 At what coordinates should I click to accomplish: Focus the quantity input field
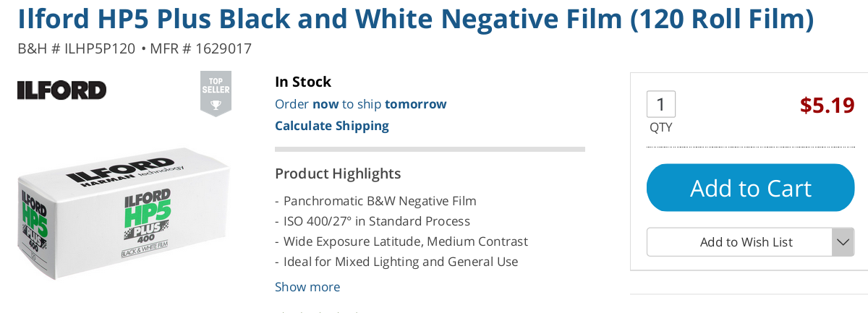coord(660,104)
